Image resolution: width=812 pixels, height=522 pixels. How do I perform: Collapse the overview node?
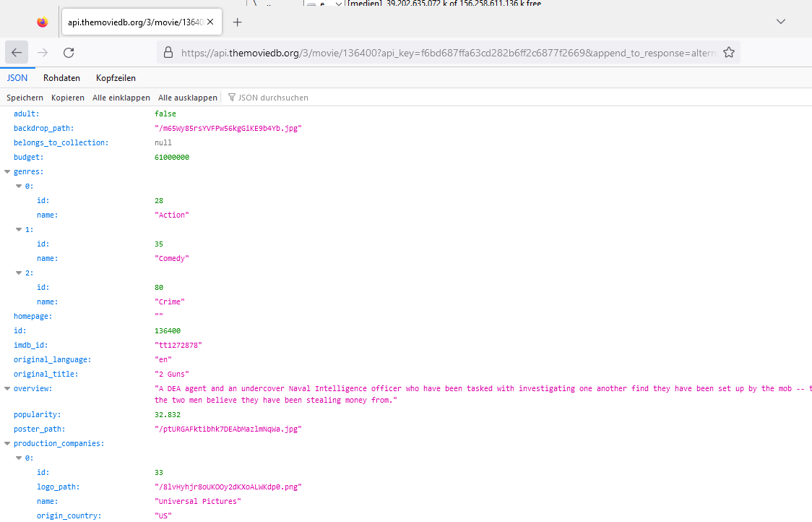7,388
